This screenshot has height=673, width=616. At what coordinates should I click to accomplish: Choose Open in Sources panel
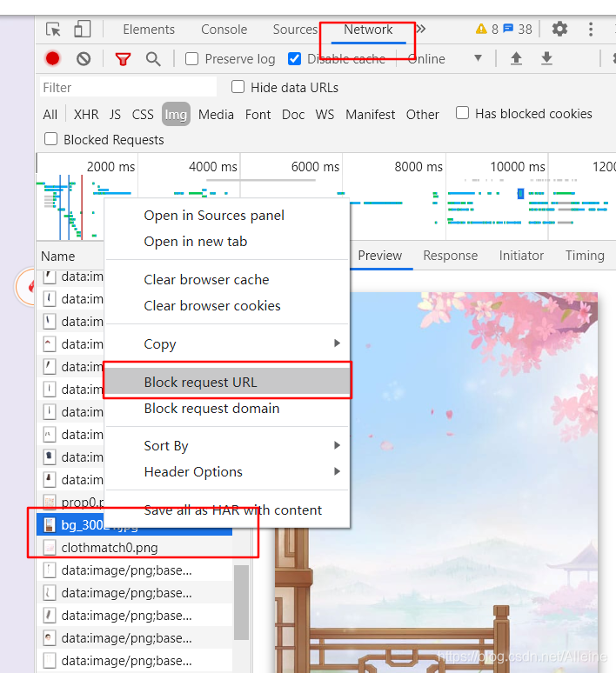point(227,215)
